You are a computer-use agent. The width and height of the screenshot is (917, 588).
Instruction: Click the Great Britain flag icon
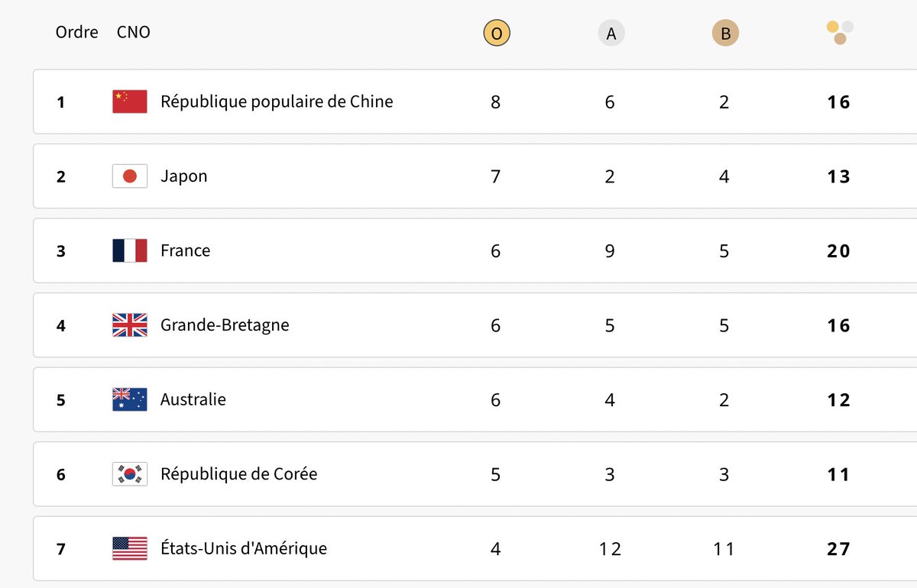click(130, 325)
